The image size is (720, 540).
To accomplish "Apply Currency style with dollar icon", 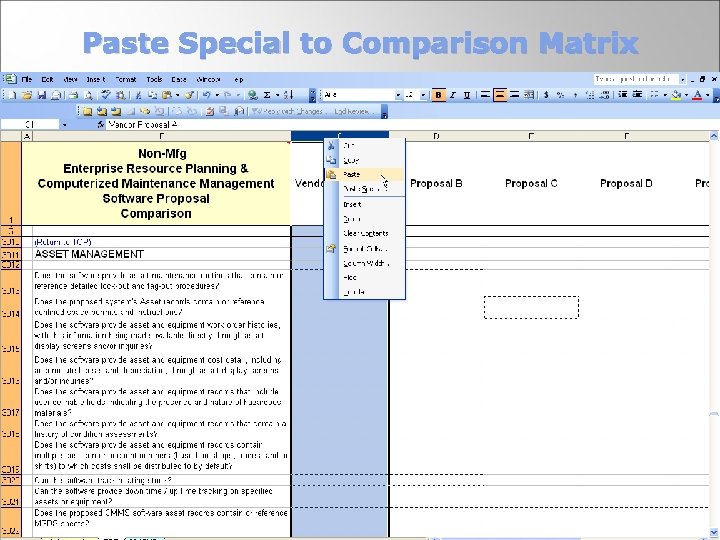I will pos(546,95).
